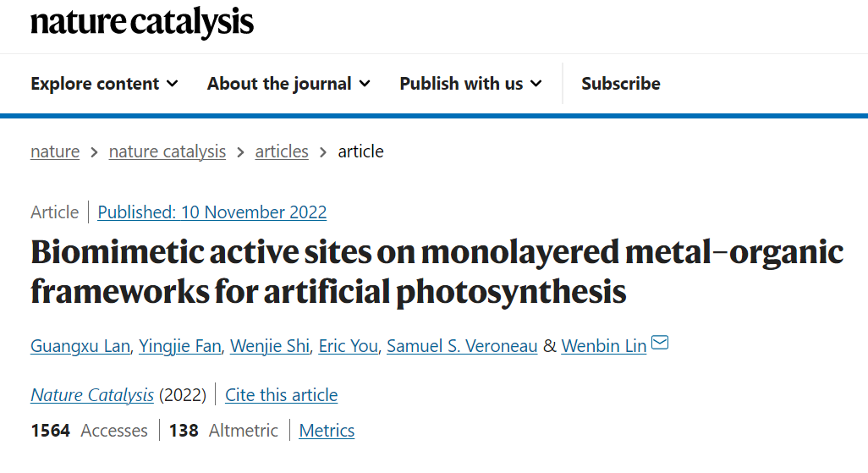Open the Metrics link

coord(327,431)
